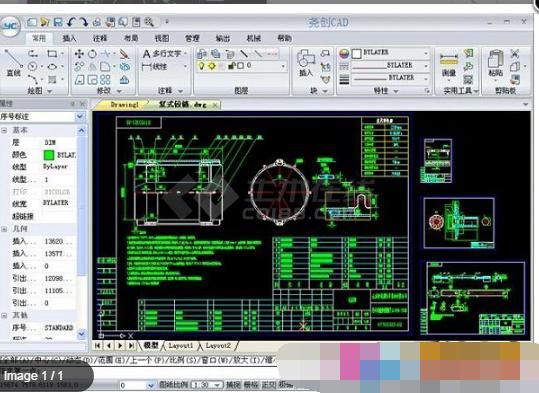This screenshot has height=393, width=539.
Task: Select the Array tool in 修改 panel
Action: (105, 80)
